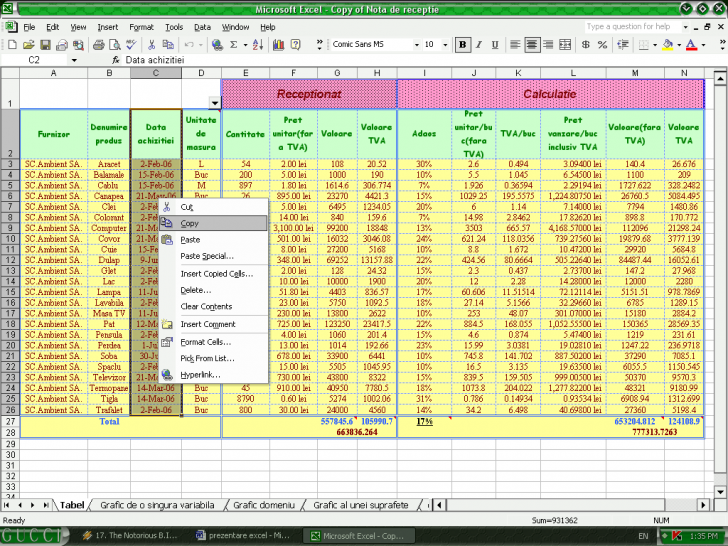Image resolution: width=728 pixels, height=546 pixels.
Task: Open the Format menu
Action: click(x=141, y=27)
